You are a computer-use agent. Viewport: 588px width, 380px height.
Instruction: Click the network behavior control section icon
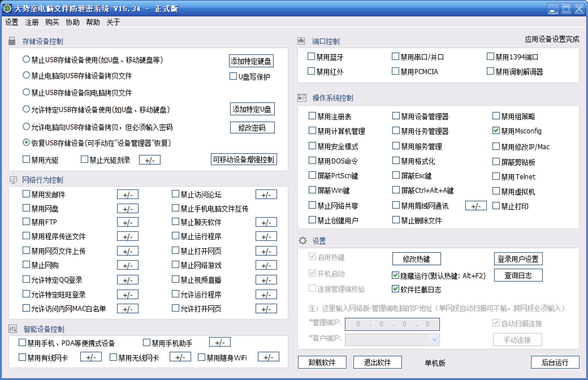click(x=13, y=180)
